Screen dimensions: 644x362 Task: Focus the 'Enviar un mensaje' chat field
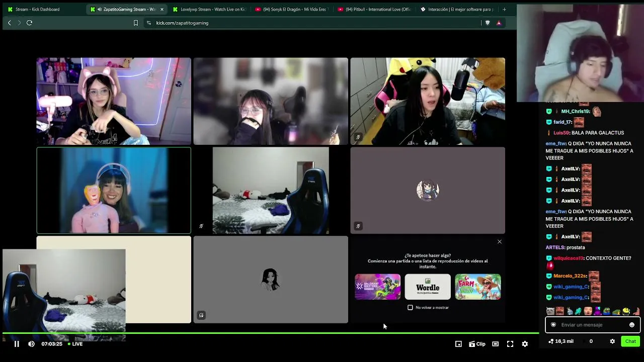593,325
